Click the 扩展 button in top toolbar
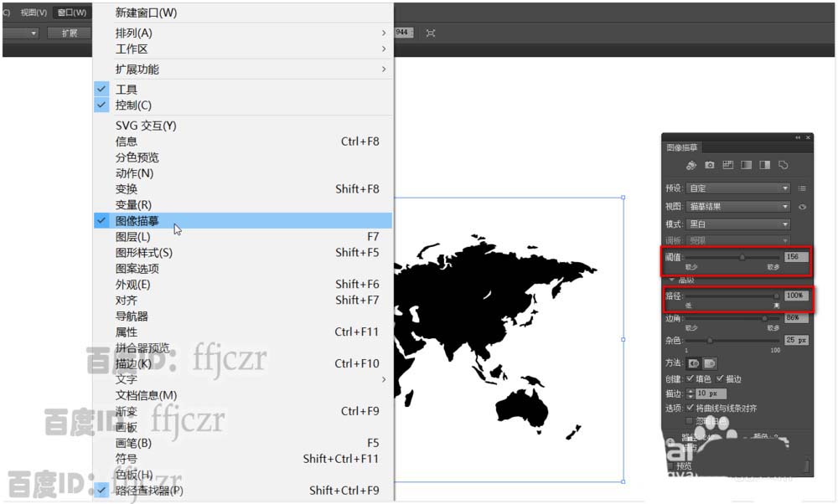838x504 pixels. (71, 33)
